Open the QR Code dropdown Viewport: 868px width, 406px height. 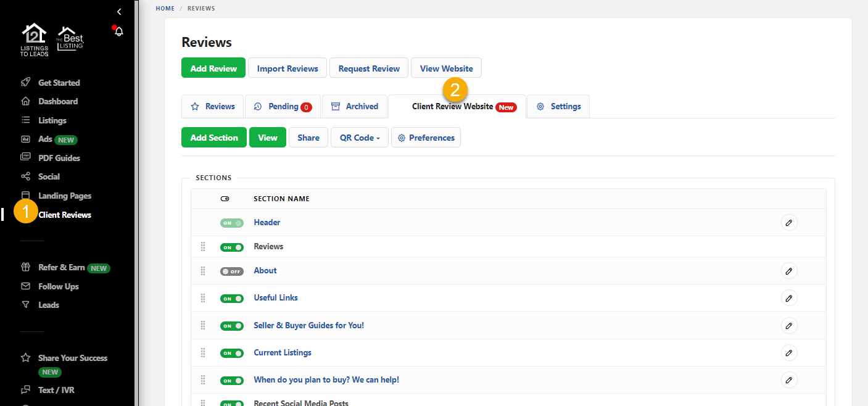[359, 137]
